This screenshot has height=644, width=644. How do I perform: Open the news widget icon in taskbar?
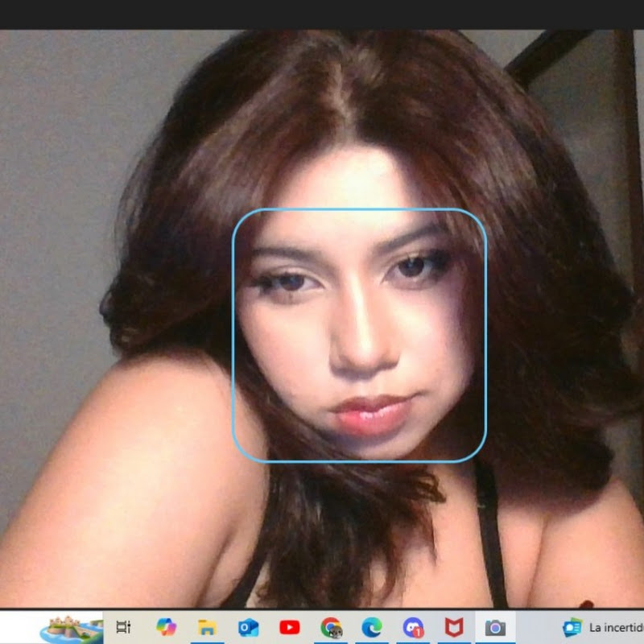pyautogui.click(x=572, y=627)
